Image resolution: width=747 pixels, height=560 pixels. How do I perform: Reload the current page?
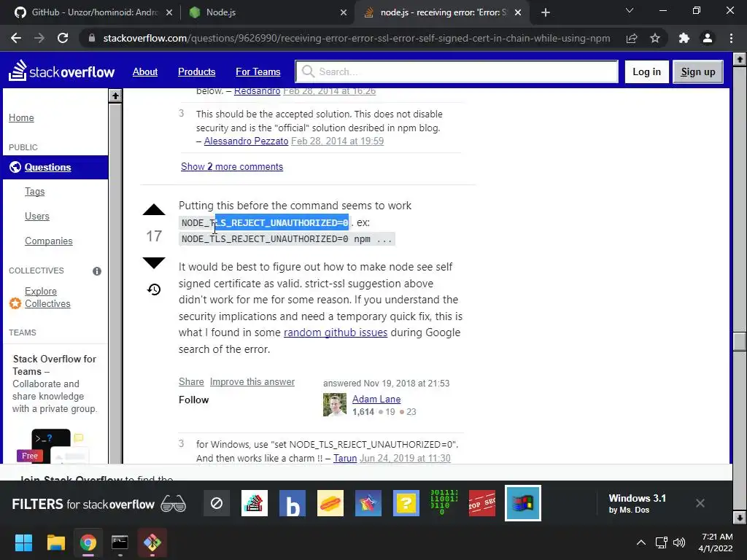point(63,38)
